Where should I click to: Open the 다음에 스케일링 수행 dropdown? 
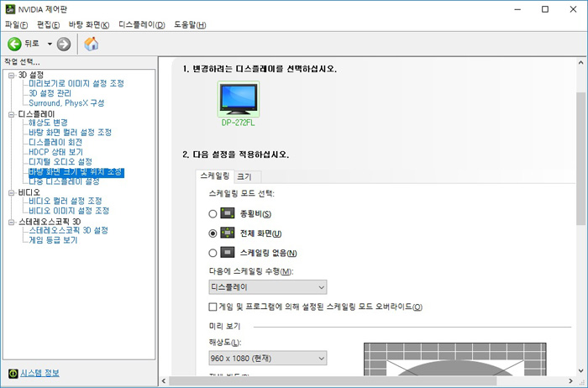point(267,287)
